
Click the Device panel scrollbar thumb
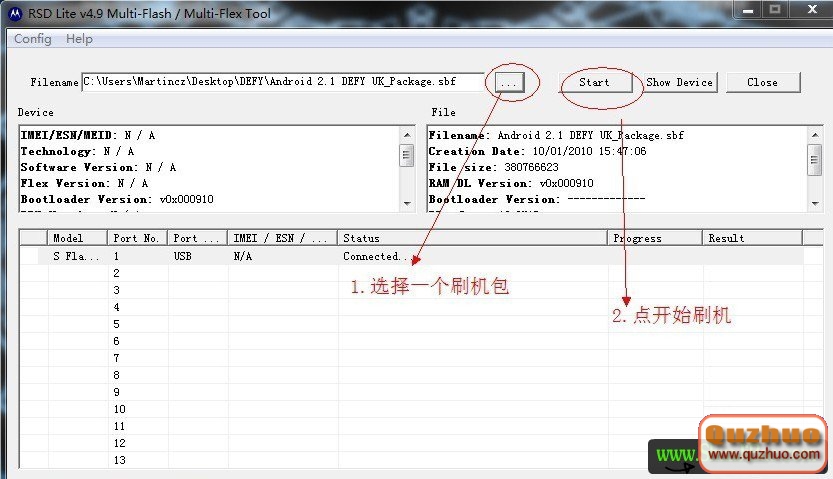point(406,155)
